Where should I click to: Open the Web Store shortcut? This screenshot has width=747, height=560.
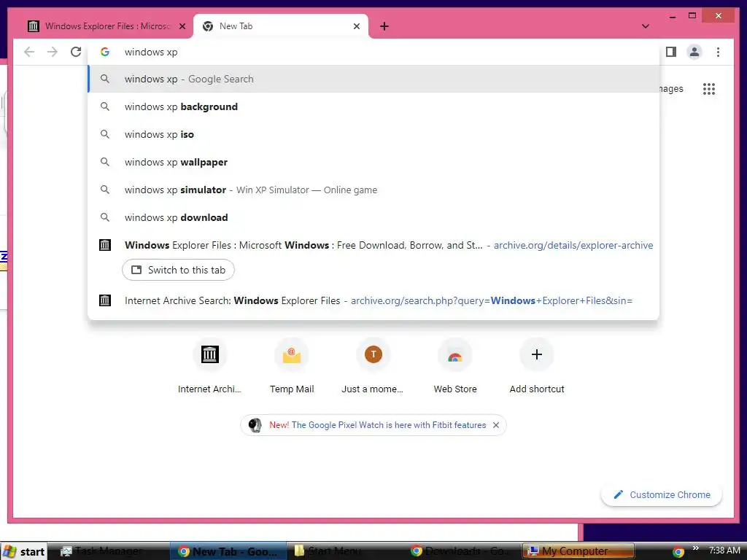[x=455, y=366]
